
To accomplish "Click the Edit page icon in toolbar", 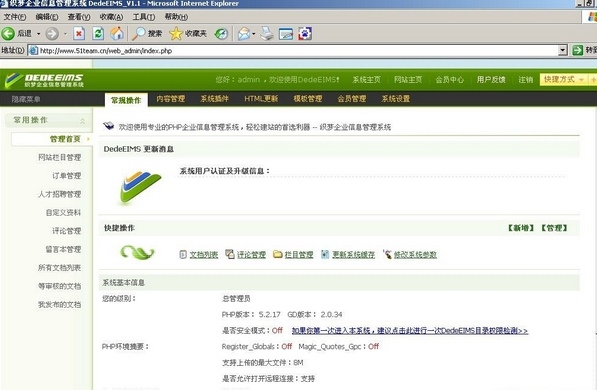I will (286, 34).
